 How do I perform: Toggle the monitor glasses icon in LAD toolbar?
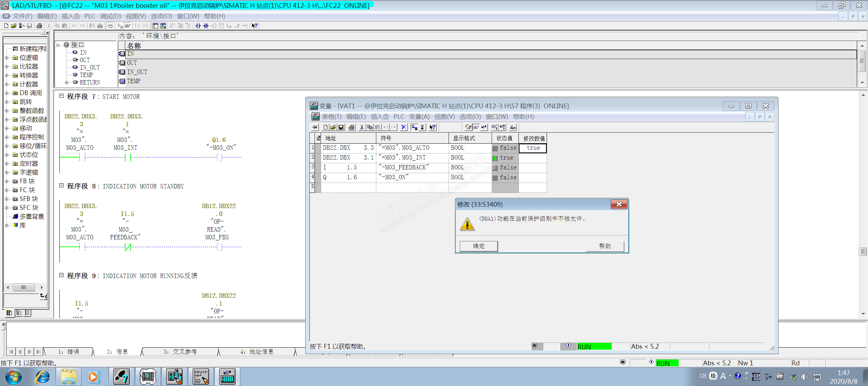[x=128, y=26]
